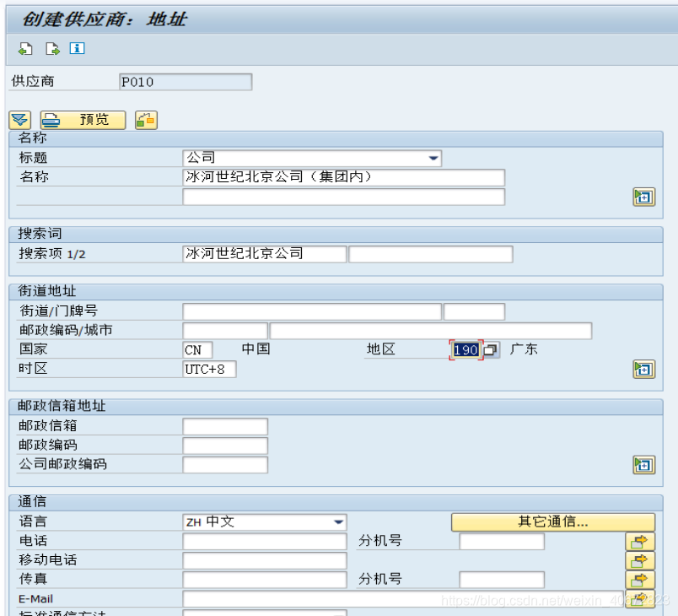Click the previous screen icon in toolbar
The height and width of the screenshot is (616, 678).
point(25,48)
